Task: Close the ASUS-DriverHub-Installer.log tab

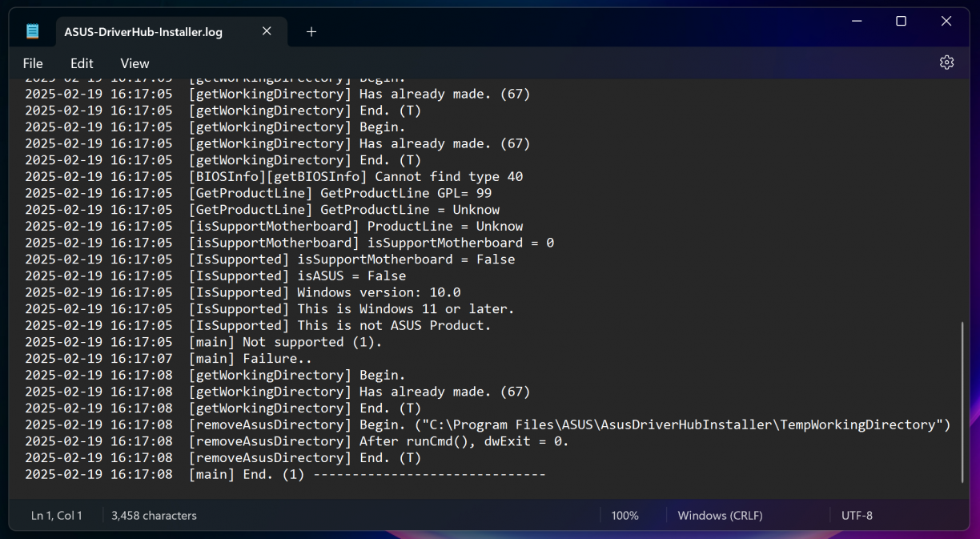Action: point(267,31)
